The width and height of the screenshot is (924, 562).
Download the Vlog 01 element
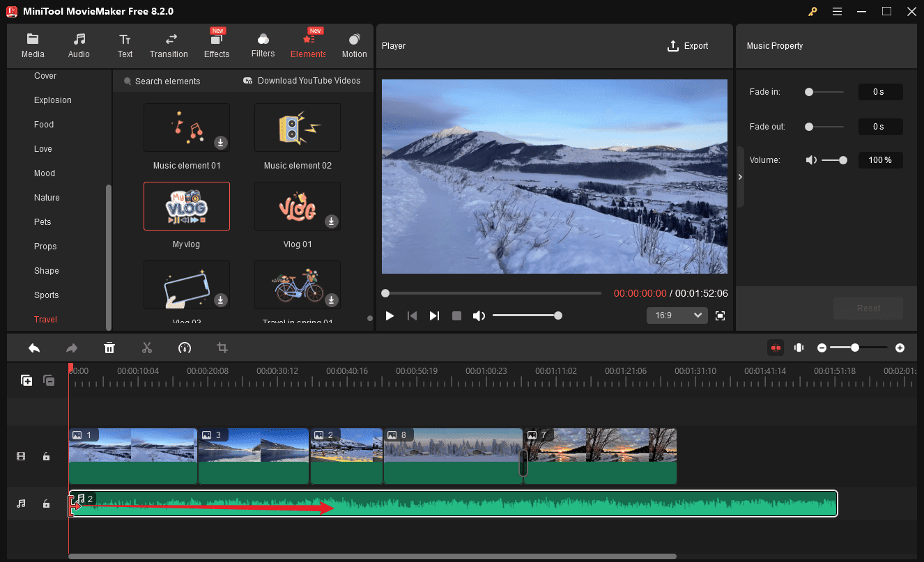pyautogui.click(x=332, y=221)
